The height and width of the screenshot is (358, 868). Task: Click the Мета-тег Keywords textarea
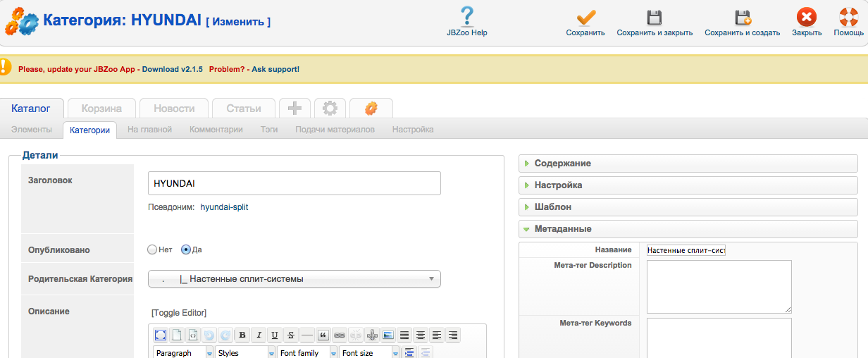[719, 338]
